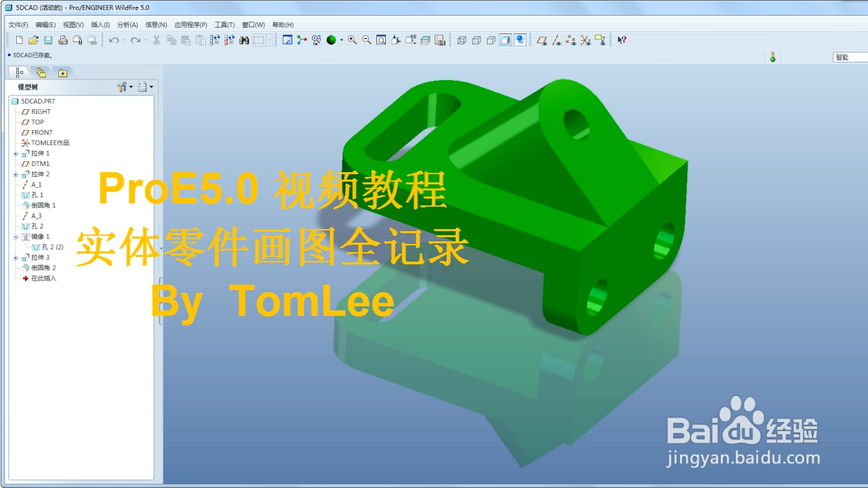Image resolution: width=868 pixels, height=488 pixels.
Task: Click the Repaint screen icon
Action: click(x=288, y=40)
